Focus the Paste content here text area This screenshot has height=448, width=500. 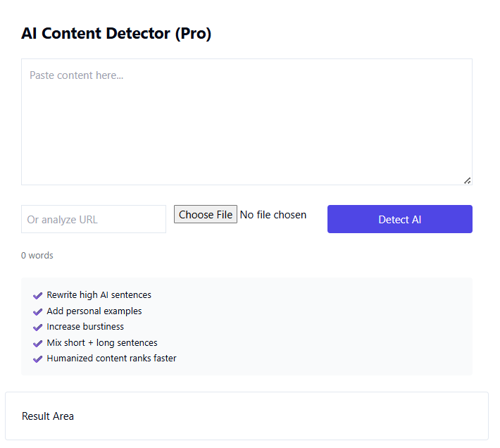(246, 121)
